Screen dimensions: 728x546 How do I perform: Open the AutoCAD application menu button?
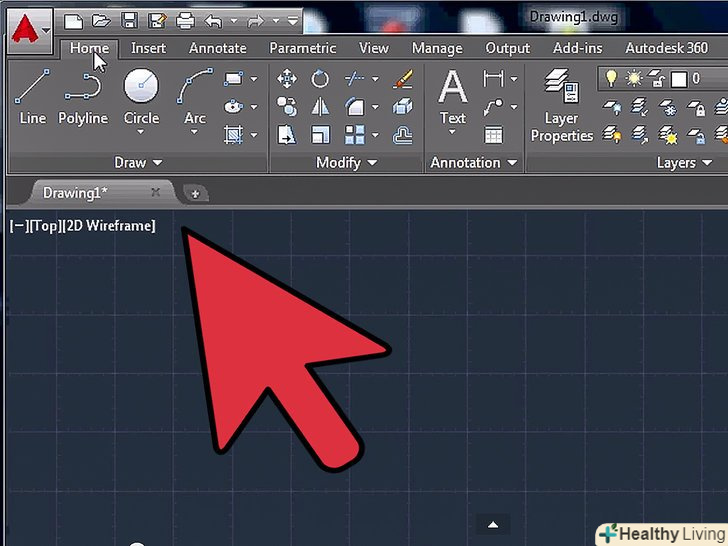(30, 30)
